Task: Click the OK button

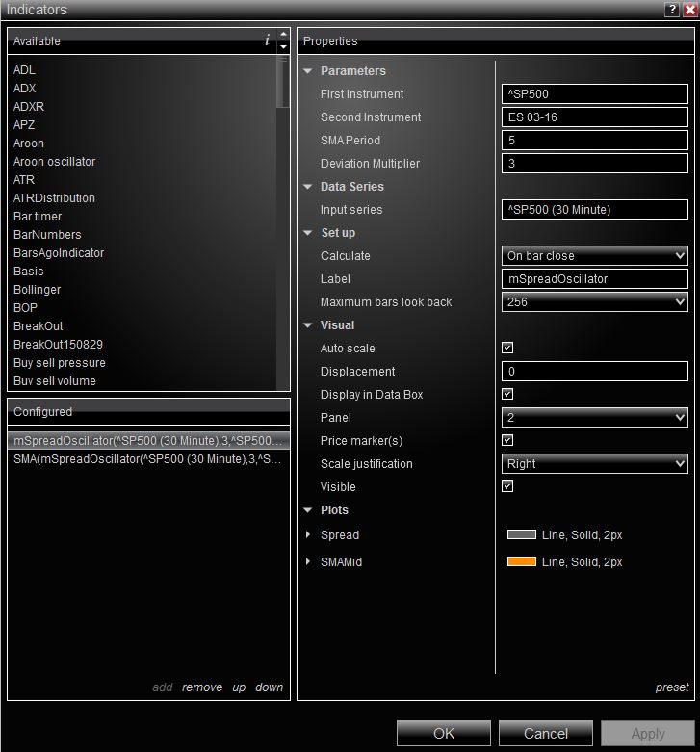Action: (x=444, y=734)
